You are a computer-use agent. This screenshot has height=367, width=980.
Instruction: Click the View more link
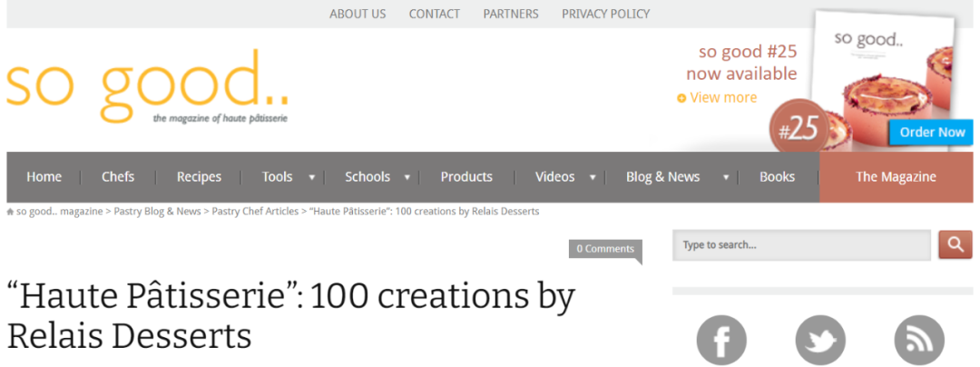[x=723, y=97]
